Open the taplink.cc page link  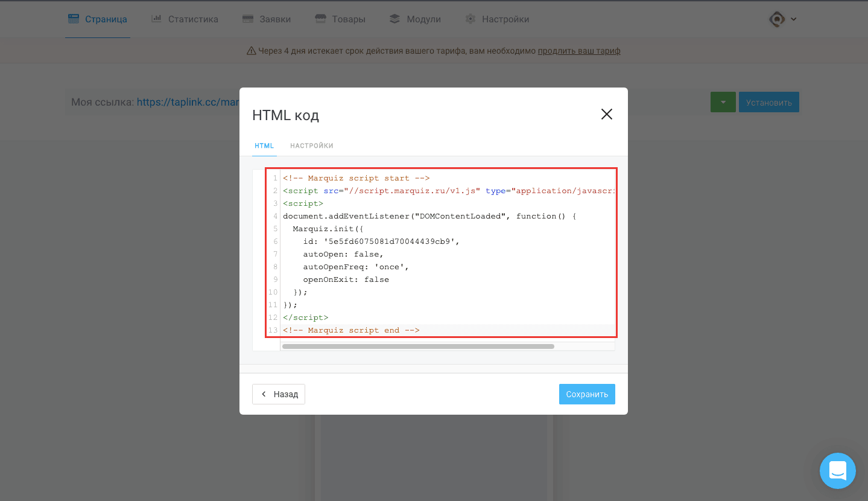tap(188, 102)
